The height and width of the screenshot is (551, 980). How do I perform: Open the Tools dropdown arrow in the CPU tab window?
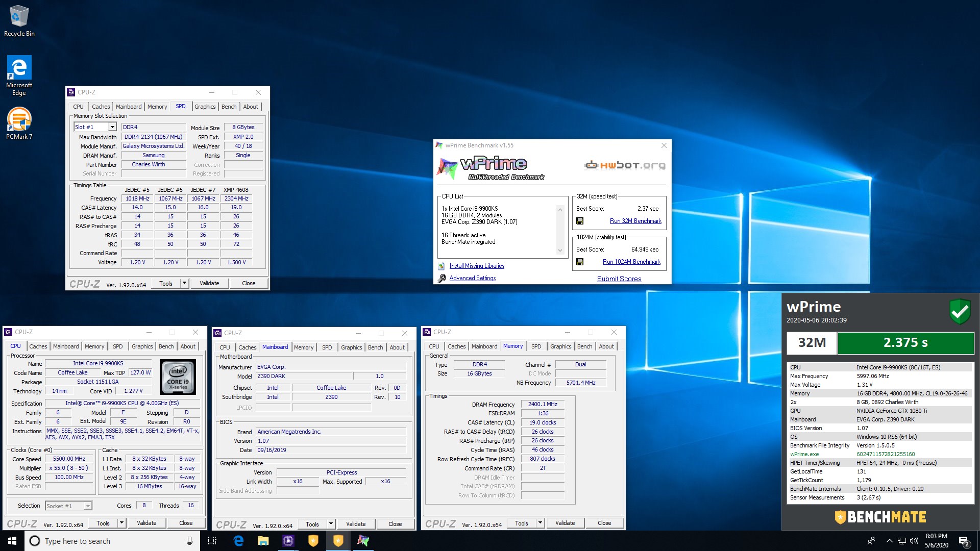click(x=121, y=523)
